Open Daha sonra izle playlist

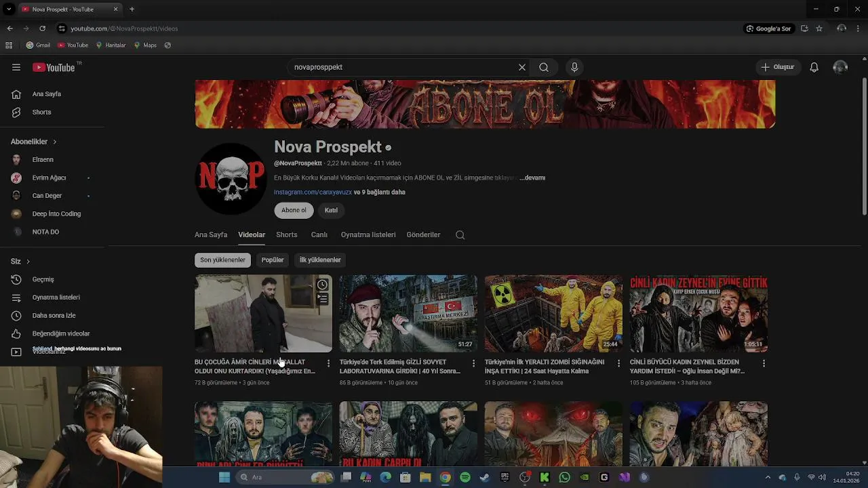52,315
